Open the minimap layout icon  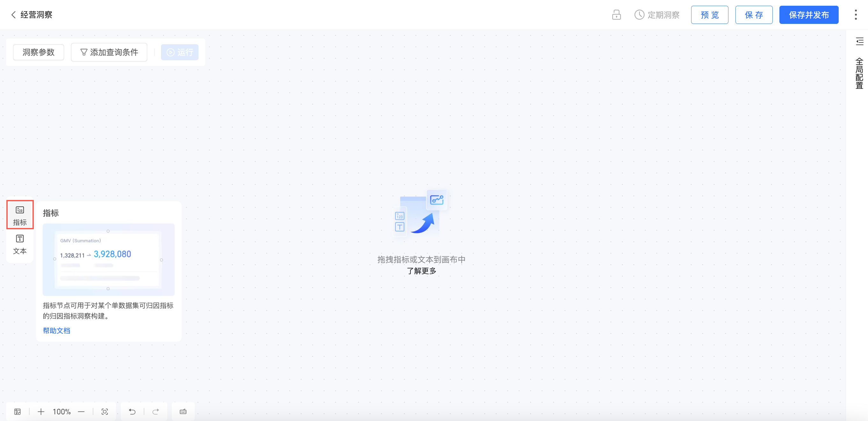(x=18, y=411)
